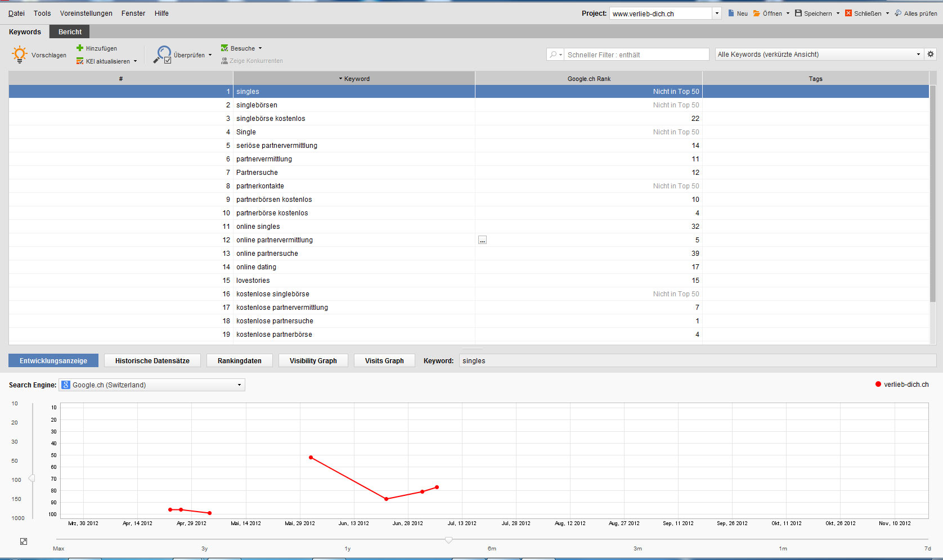Open the Rankingdaten view

pyautogui.click(x=240, y=360)
